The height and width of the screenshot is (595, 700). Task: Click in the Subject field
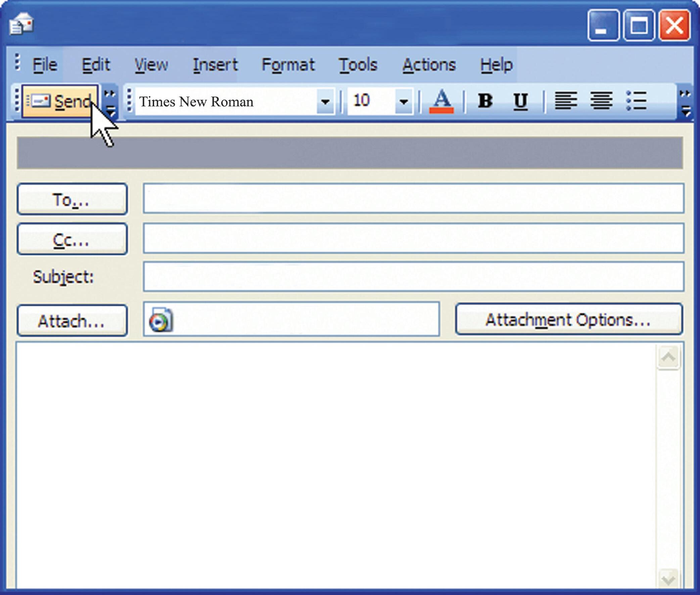[x=413, y=276]
